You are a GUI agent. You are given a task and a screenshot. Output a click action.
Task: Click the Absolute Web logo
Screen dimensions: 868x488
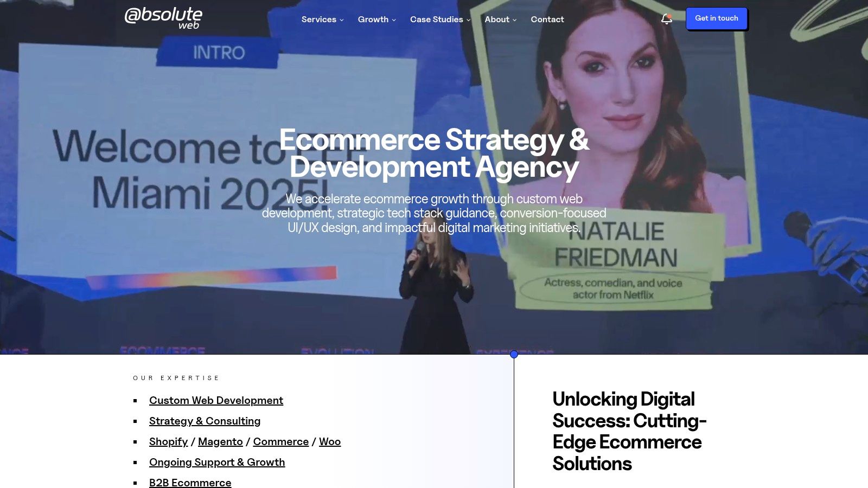tap(164, 18)
